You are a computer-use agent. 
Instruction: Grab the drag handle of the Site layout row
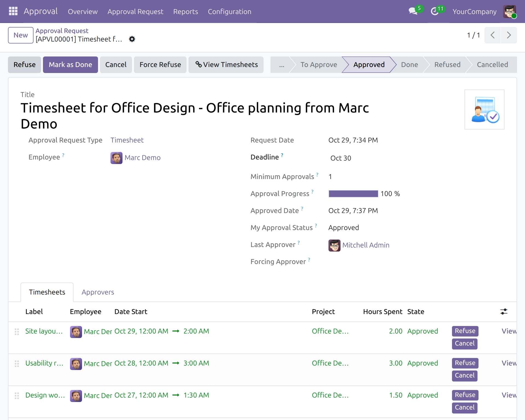coord(17,331)
